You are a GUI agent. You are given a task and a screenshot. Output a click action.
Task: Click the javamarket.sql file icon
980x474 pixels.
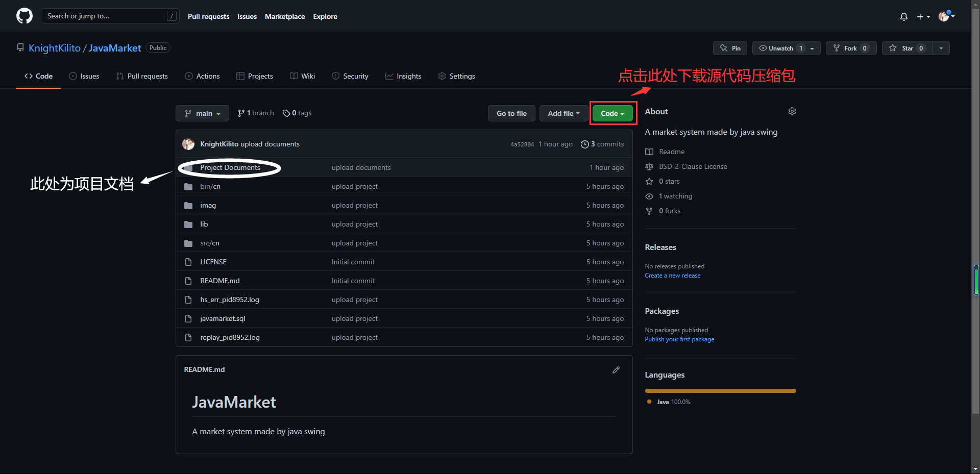[188, 318]
